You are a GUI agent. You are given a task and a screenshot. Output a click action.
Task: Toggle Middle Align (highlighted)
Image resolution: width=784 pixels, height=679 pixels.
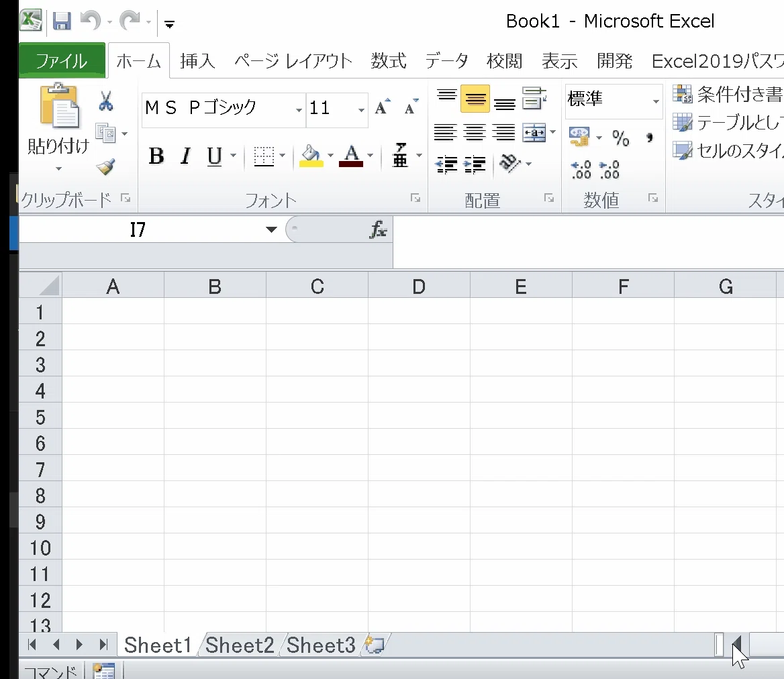tap(475, 99)
